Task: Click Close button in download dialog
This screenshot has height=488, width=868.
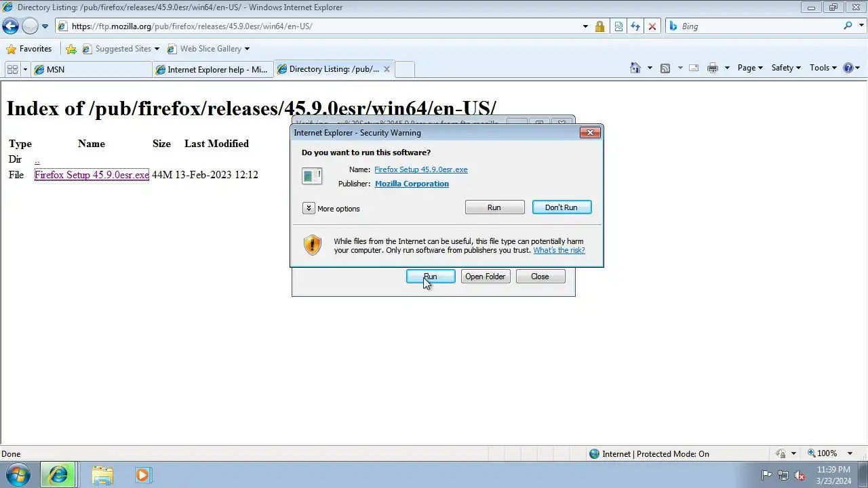Action: 540,277
